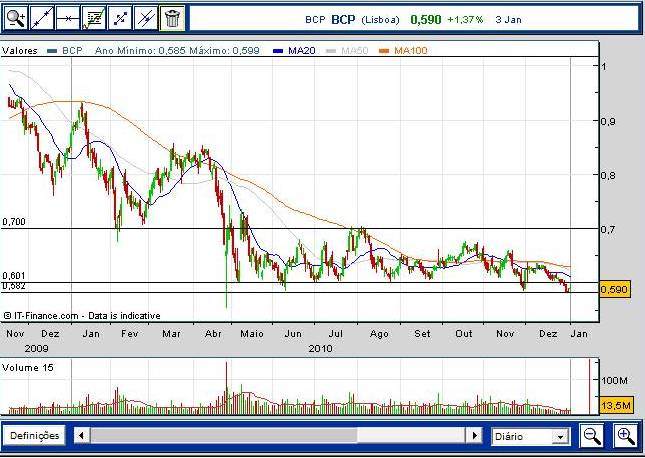Click the Ano Mínimo: 0,585 text
The image size is (645, 458).
click(x=140, y=51)
